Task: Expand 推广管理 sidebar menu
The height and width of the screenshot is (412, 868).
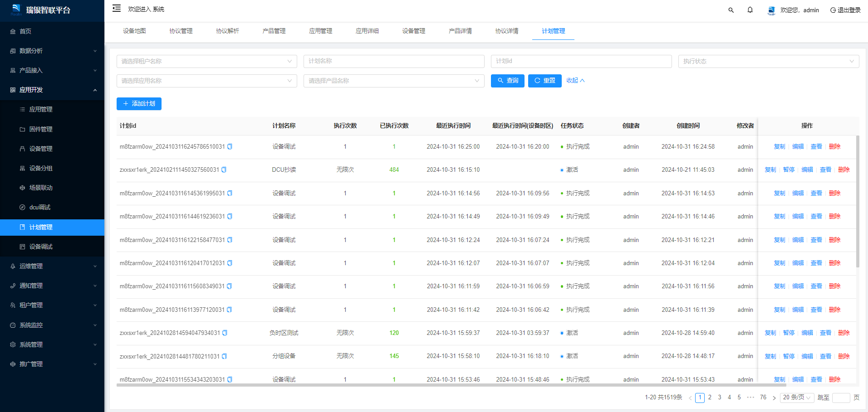Action: (52, 364)
